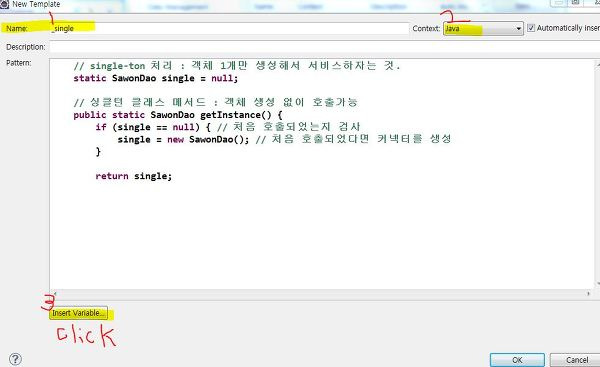Click the 'single = new SawonDao();' statement
The height and width of the screenshot is (367, 600).
click(183, 139)
